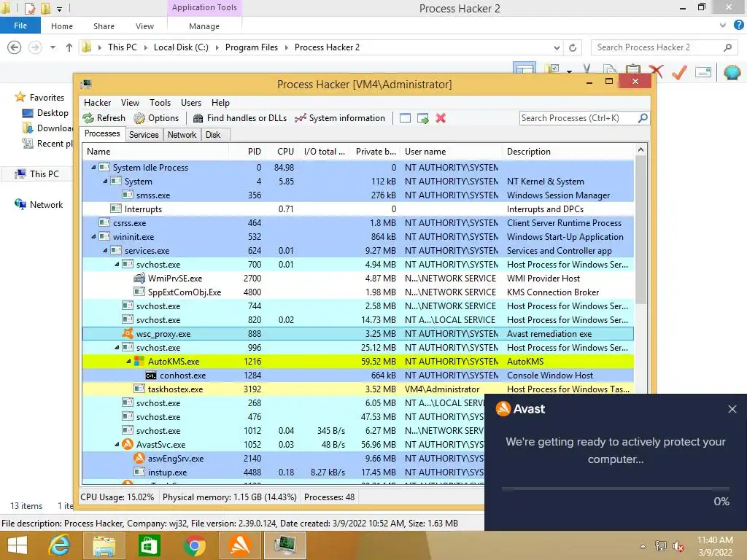Open Windows Store from the taskbar
The height and width of the screenshot is (560, 747).
149,545
